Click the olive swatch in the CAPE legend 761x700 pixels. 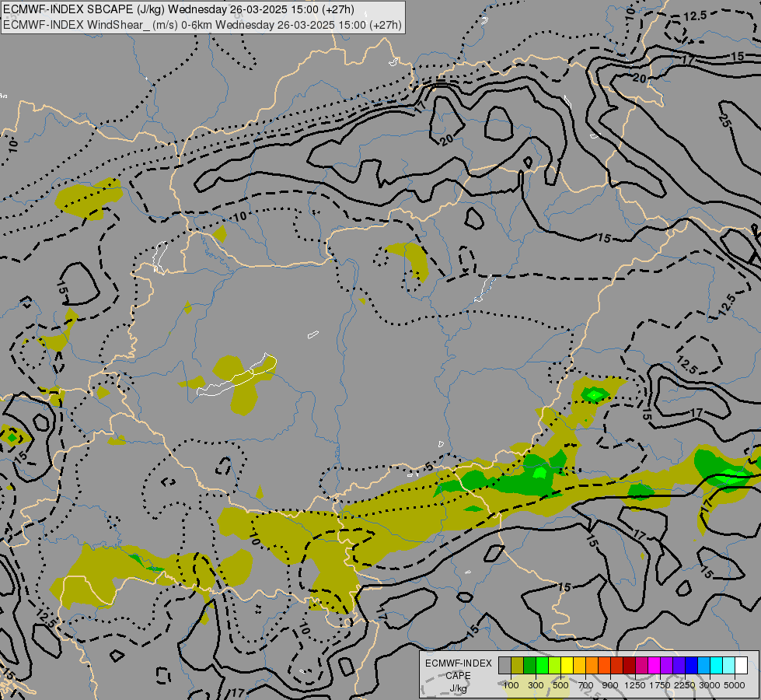[x=518, y=665]
